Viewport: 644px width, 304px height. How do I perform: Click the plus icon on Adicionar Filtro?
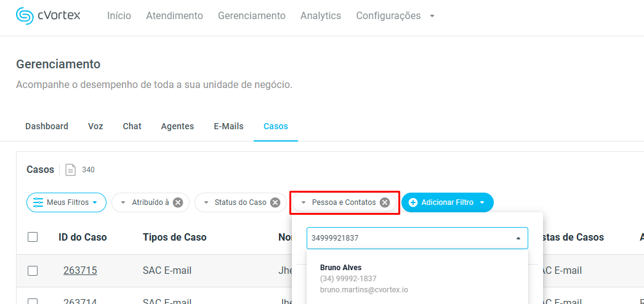[x=413, y=202]
